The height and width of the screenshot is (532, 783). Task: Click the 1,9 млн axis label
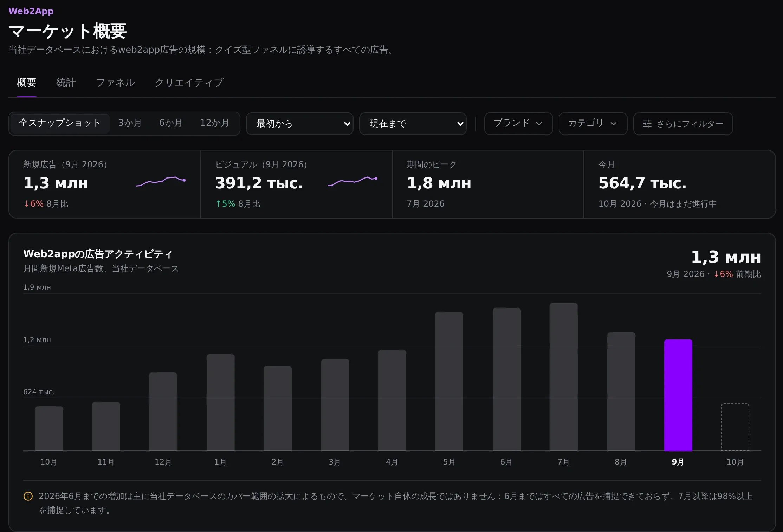pos(37,287)
